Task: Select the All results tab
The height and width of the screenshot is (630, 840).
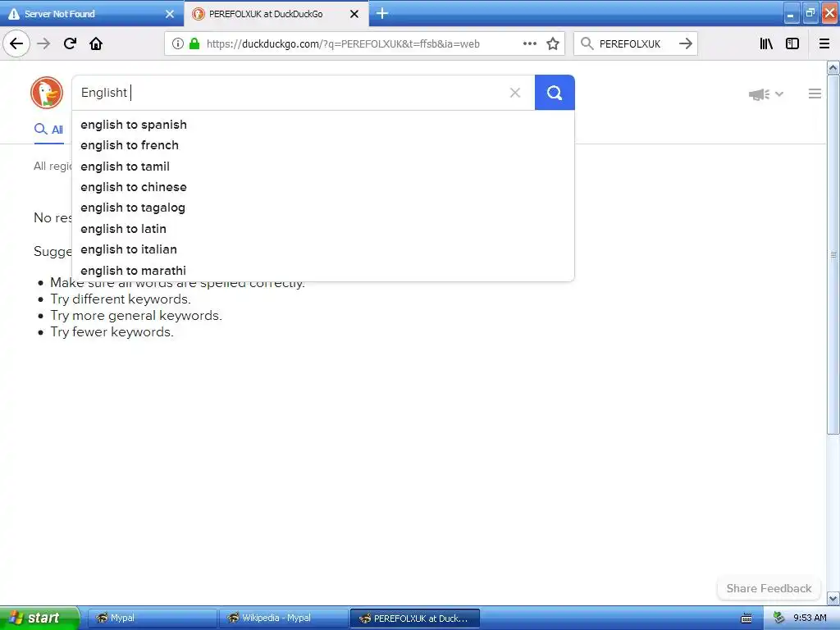Action: click(x=48, y=130)
